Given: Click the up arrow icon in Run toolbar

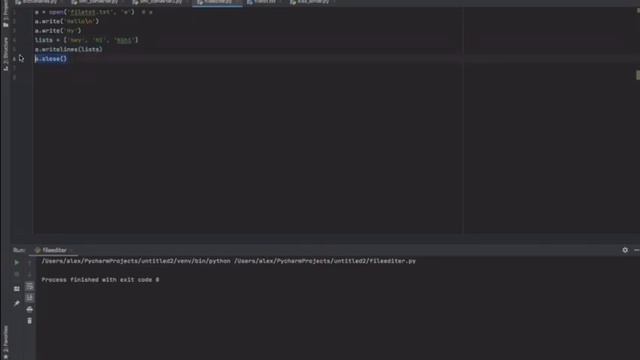Looking at the screenshot, I should tap(29, 263).
